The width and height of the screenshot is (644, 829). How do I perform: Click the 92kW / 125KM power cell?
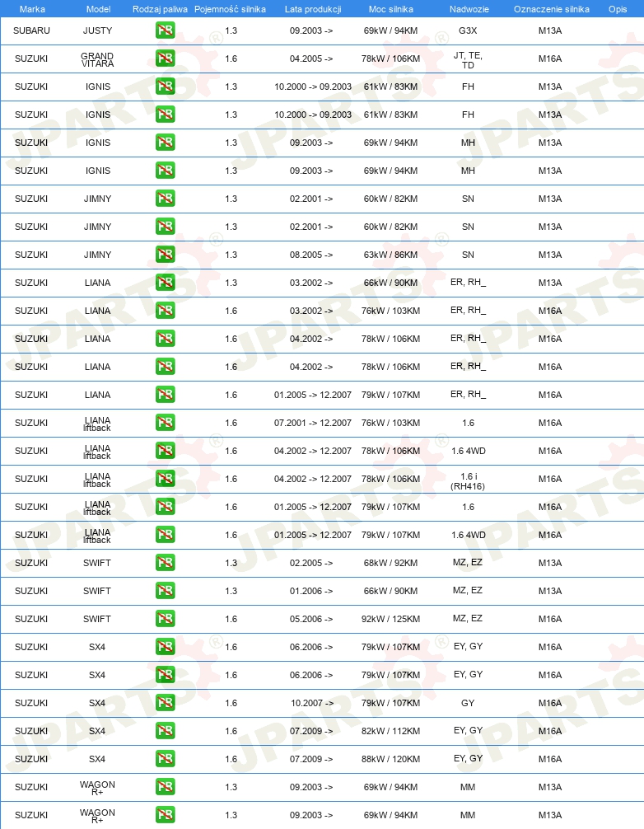tap(391, 619)
